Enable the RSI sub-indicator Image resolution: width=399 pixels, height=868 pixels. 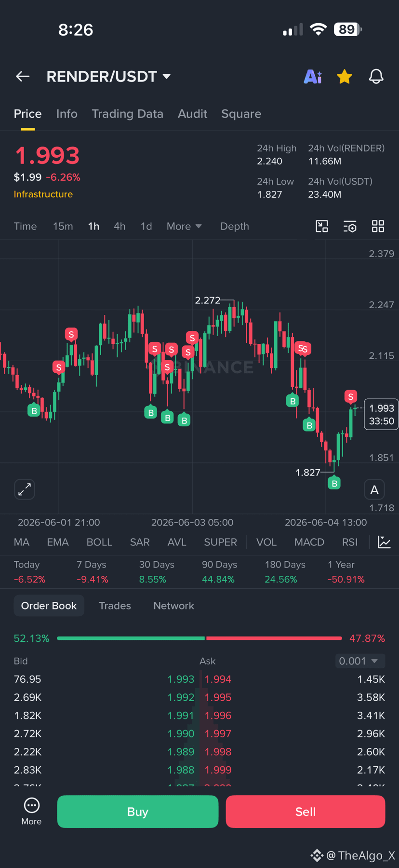350,542
